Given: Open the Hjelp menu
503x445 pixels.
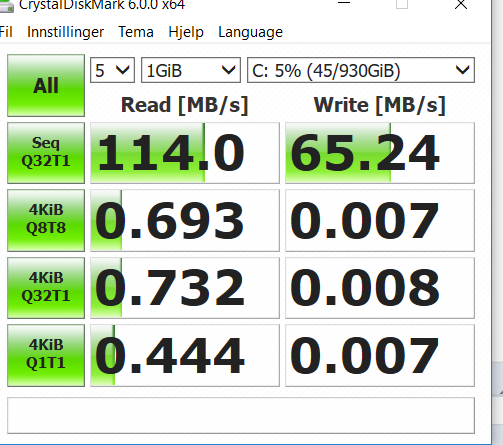Looking at the screenshot, I should (x=186, y=32).
